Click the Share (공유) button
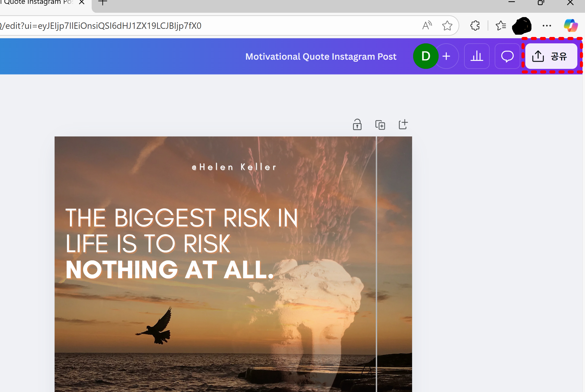This screenshot has height=392, width=585. (x=551, y=56)
